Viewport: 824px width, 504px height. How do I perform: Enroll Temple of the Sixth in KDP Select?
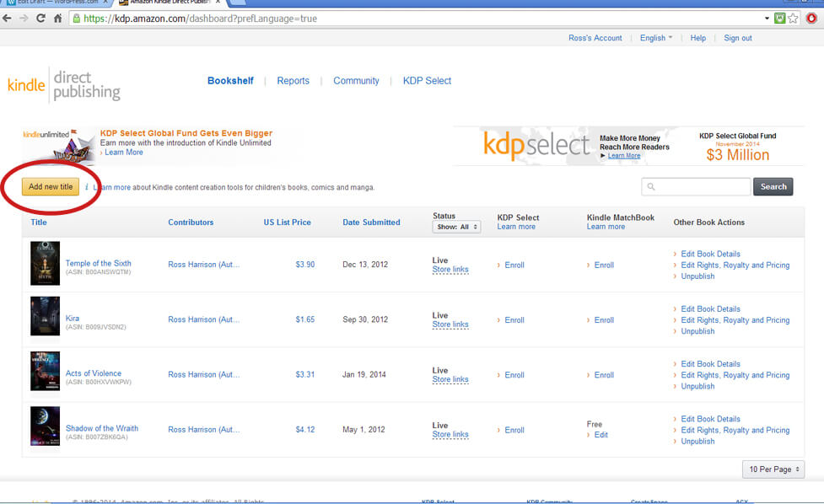(x=514, y=265)
